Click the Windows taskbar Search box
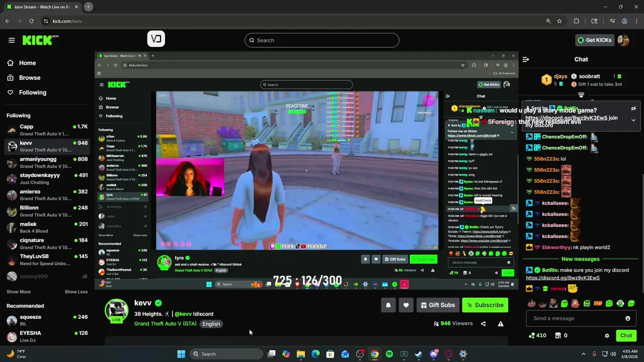The width and height of the screenshot is (644, 362). pyautogui.click(x=226, y=354)
